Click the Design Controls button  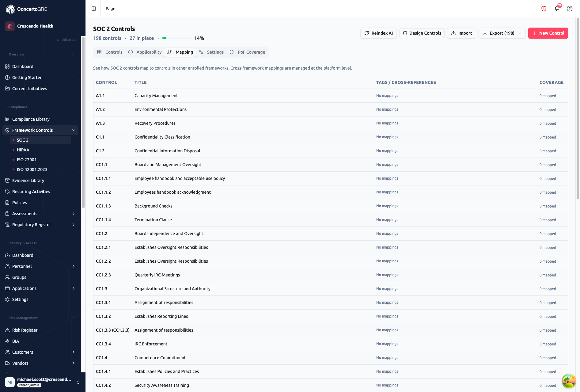coord(422,33)
